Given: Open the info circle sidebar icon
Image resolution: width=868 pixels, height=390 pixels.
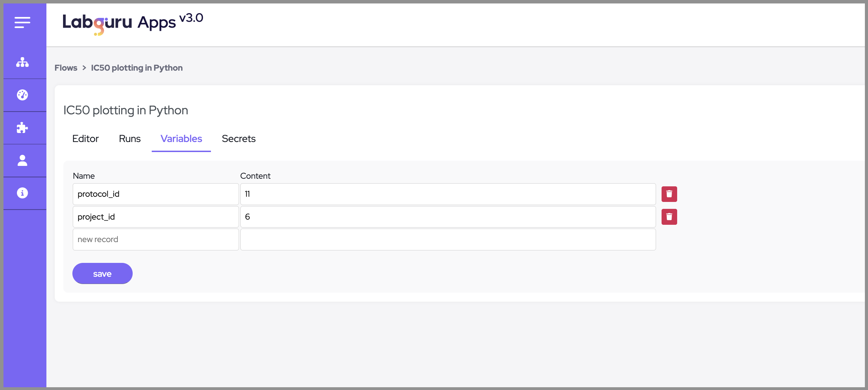Looking at the screenshot, I should (x=23, y=193).
